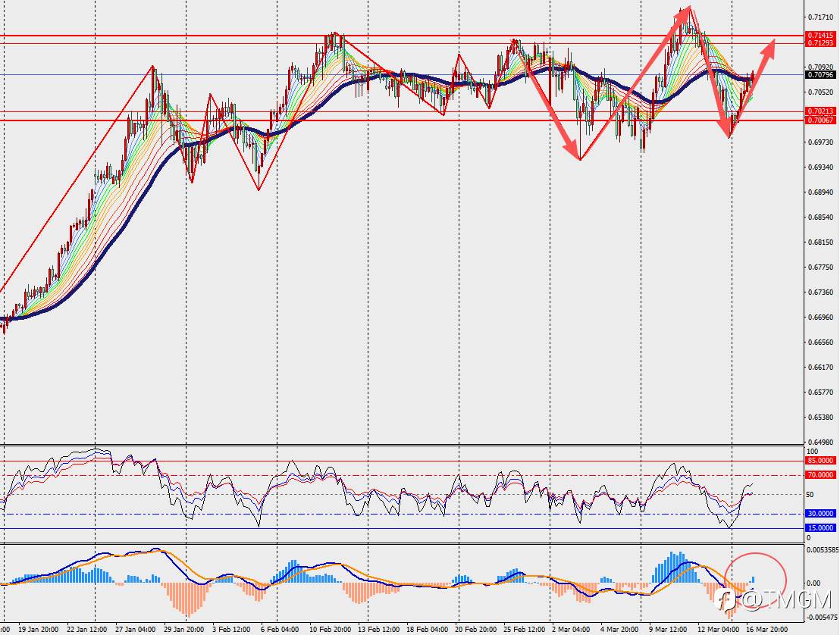
Task: Click the 3 Feb 12:00 time label
Action: pyautogui.click(x=232, y=630)
